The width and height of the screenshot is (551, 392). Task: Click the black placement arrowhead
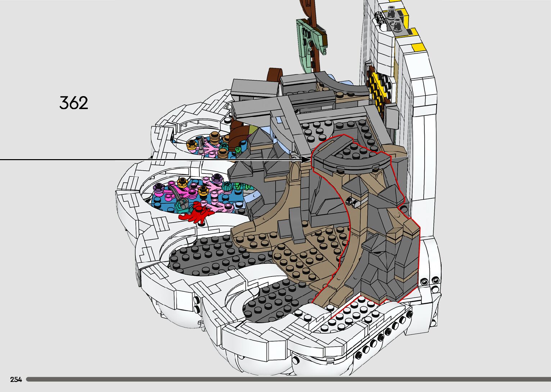[305, 159]
